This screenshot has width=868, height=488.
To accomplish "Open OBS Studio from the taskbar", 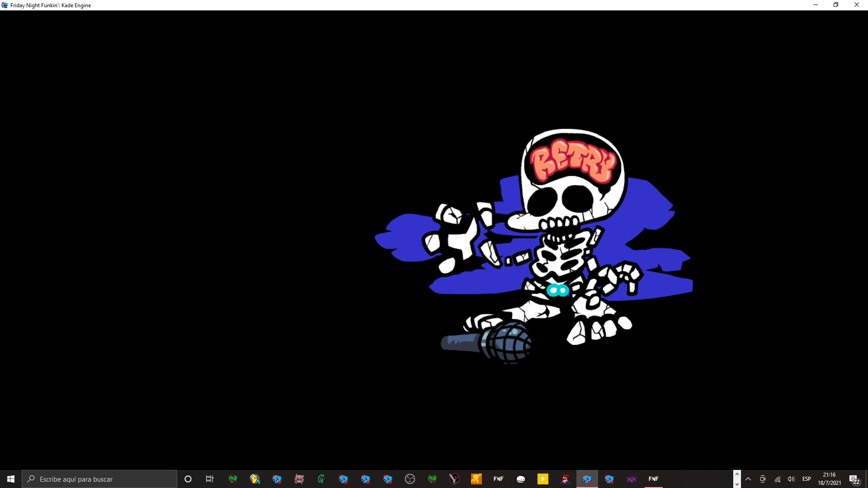I will [x=410, y=479].
